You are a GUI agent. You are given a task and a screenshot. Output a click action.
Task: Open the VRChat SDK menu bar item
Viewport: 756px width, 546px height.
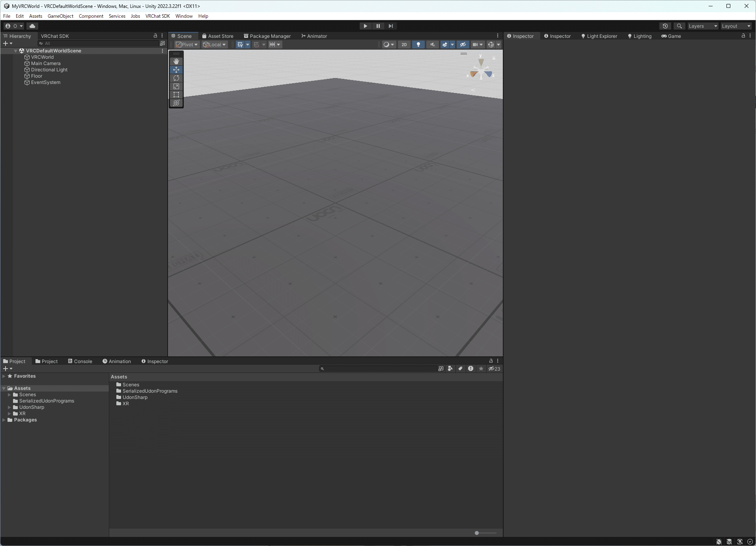pos(158,16)
